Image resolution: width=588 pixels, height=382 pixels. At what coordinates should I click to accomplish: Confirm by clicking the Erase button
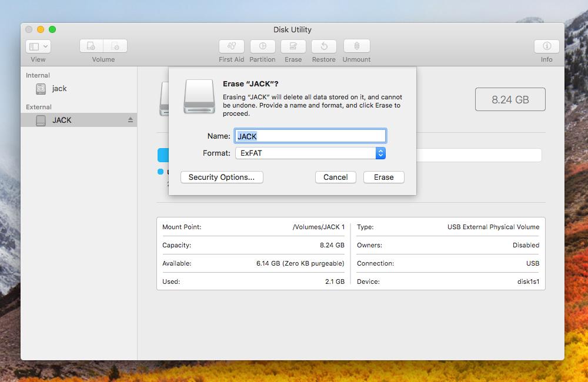click(x=383, y=177)
